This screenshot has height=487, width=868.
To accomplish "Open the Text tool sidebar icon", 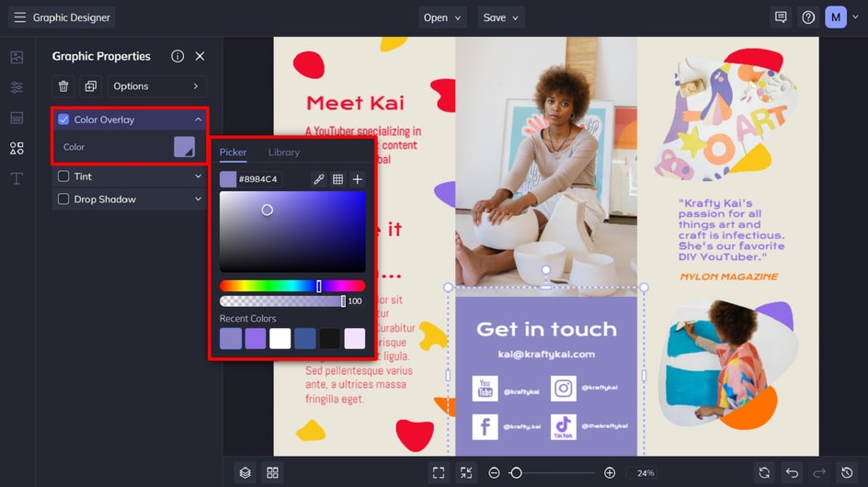I will (x=17, y=178).
